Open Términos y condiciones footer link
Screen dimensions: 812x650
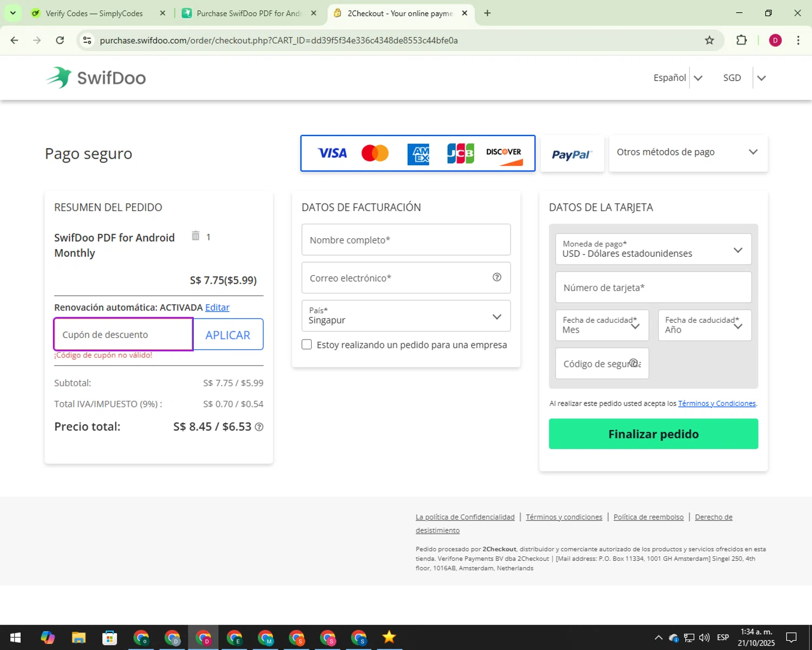point(564,517)
